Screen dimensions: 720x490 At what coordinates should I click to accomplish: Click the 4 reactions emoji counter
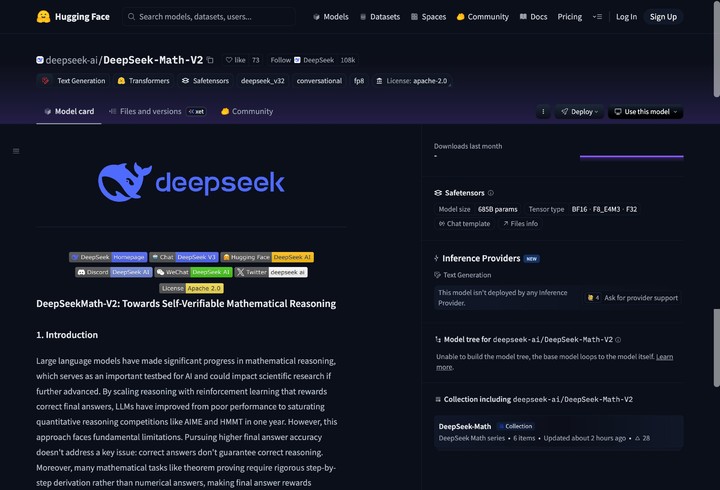click(593, 298)
